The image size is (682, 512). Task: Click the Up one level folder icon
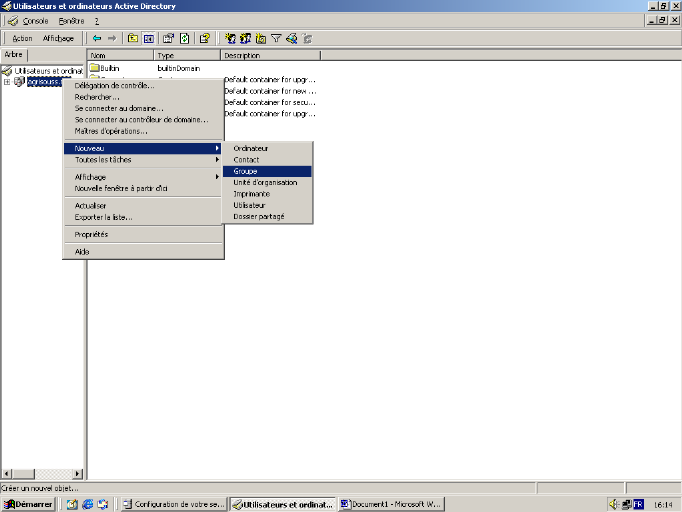click(x=133, y=38)
